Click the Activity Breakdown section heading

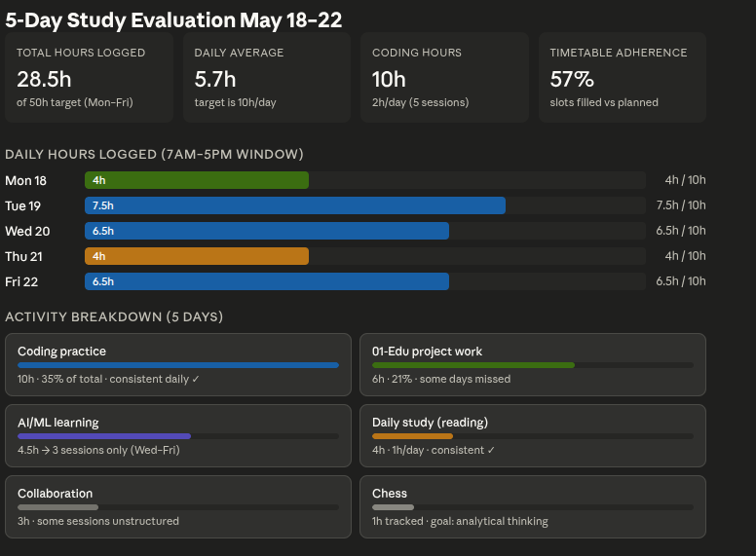click(x=114, y=317)
